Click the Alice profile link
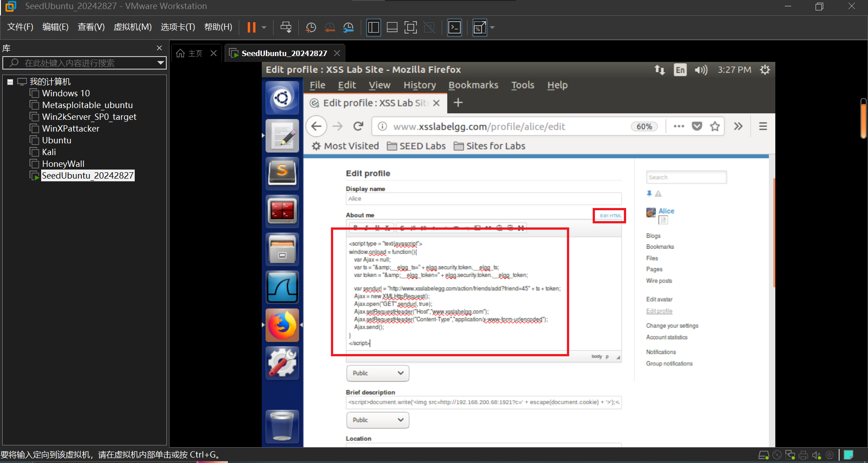This screenshot has width=868, height=463. (666, 211)
